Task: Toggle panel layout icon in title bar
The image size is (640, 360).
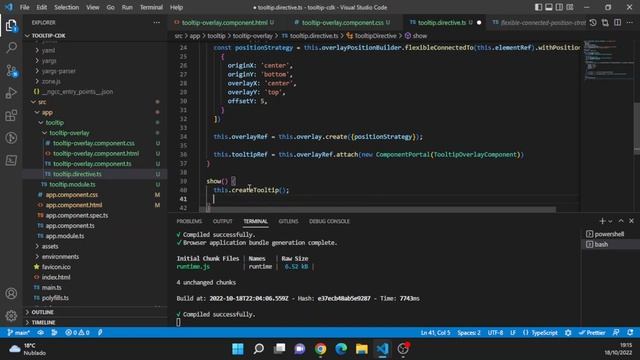Action: [x=549, y=7]
